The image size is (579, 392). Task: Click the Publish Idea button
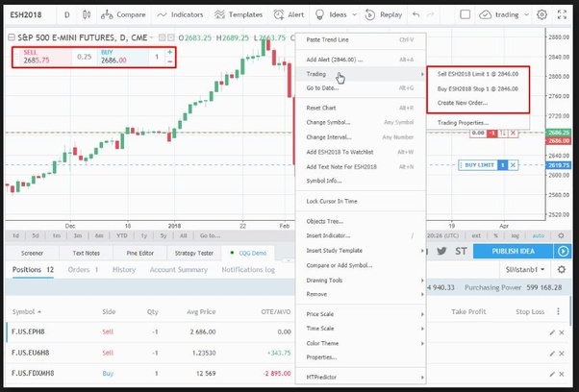(x=513, y=251)
